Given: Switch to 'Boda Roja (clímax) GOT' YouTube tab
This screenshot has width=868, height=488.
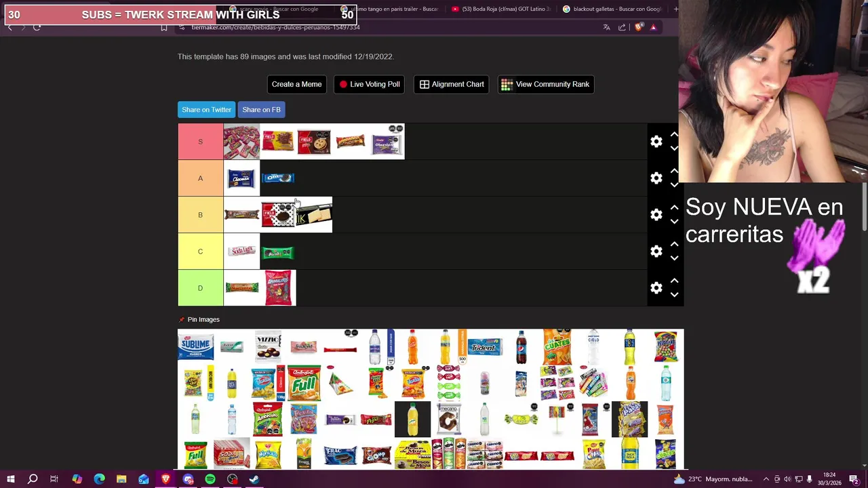Looking at the screenshot, I should pyautogui.click(x=500, y=9).
